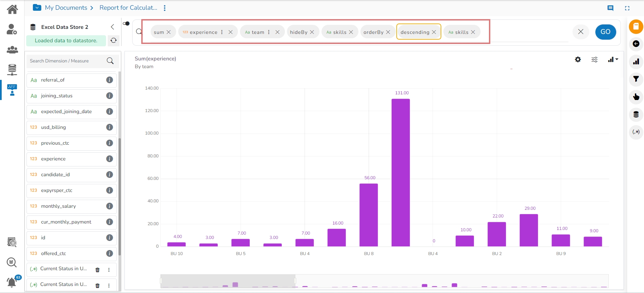The image size is (644, 293).
Task: Open the magnifier database icon in sidebar
Action: click(x=12, y=262)
